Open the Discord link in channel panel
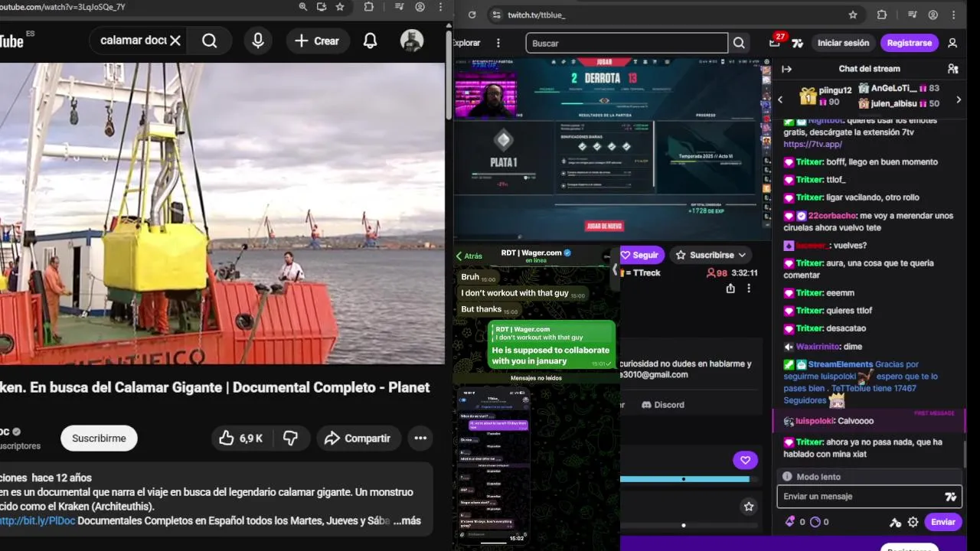This screenshot has height=551, width=980. (663, 405)
